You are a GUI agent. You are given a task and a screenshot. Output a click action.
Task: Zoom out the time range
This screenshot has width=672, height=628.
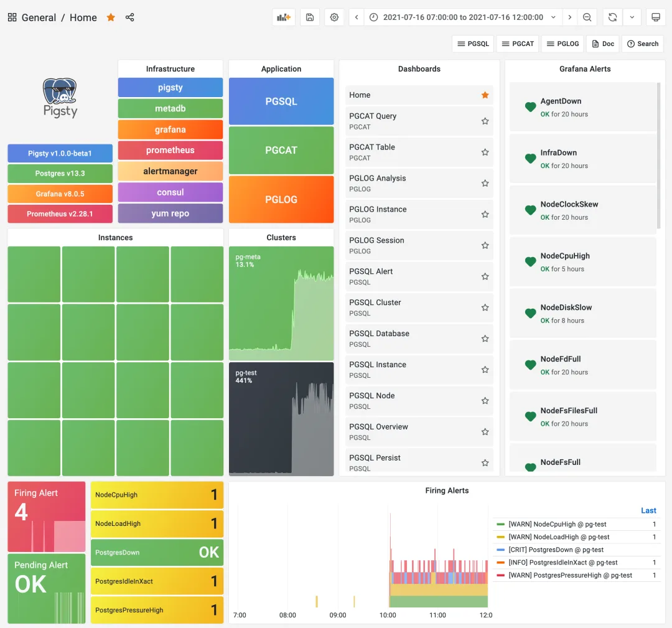point(587,17)
